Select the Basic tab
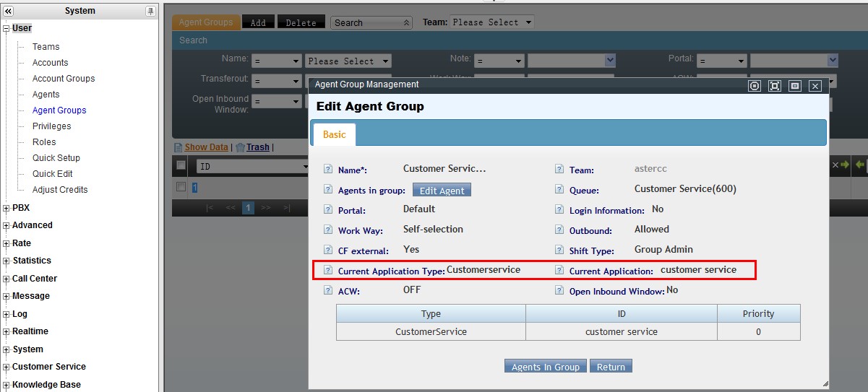 click(x=334, y=134)
